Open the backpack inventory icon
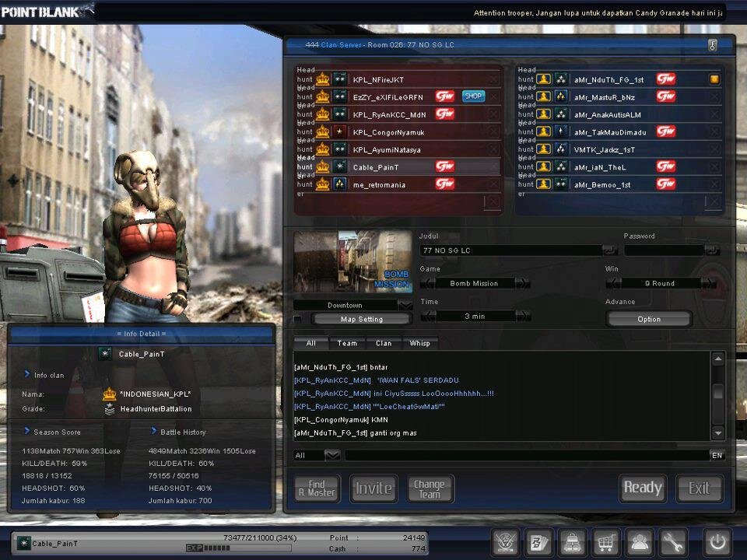Image resolution: width=747 pixels, height=560 pixels. [572, 542]
